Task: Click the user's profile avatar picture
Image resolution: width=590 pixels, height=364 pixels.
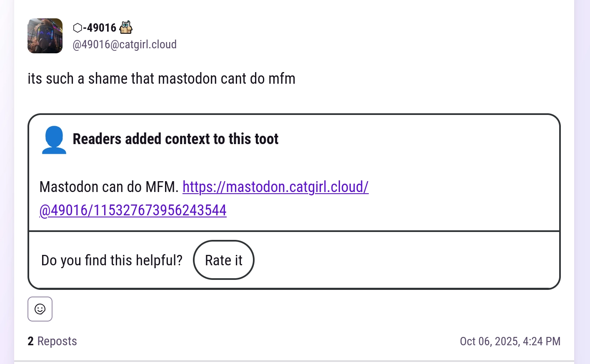Action: pos(45,36)
